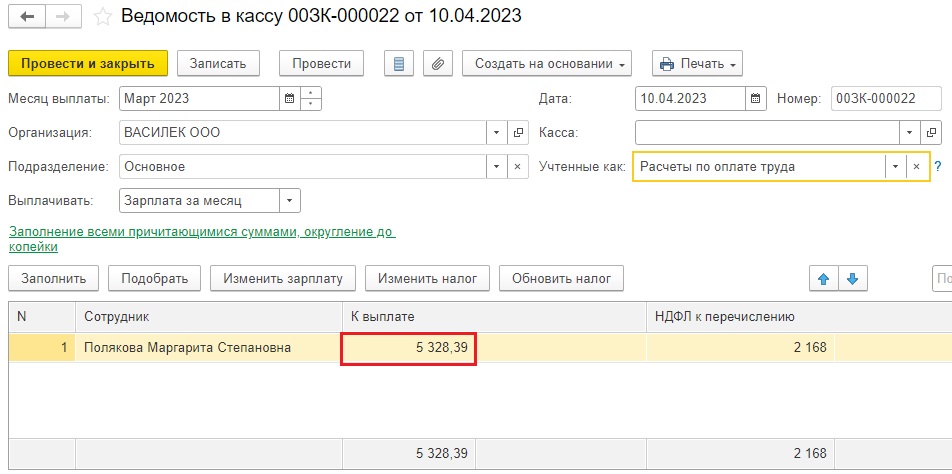Image resolution: width=952 pixels, height=474 pixels.
Task: Open Создать на основании menu
Action: click(547, 63)
